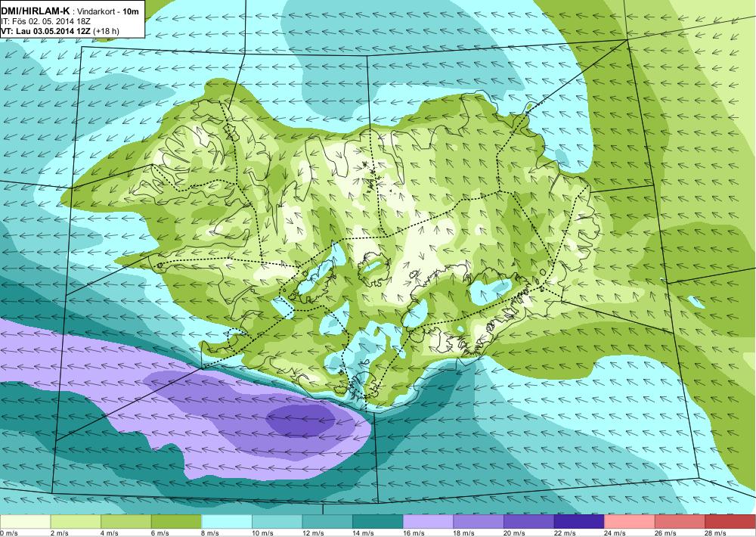Click the "26 m/s" legend label
This screenshot has width=756, height=537.
(666, 533)
